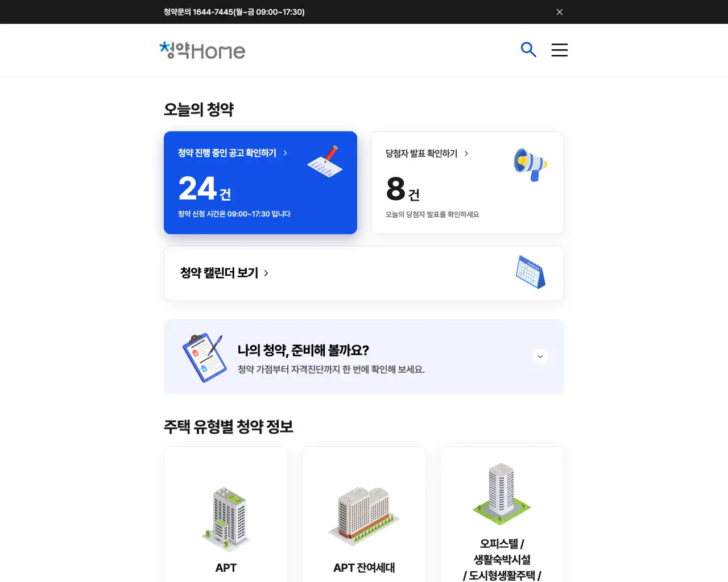Call the 1644-7445 inquiry number link
This screenshot has width=728, height=582.
[x=233, y=11]
